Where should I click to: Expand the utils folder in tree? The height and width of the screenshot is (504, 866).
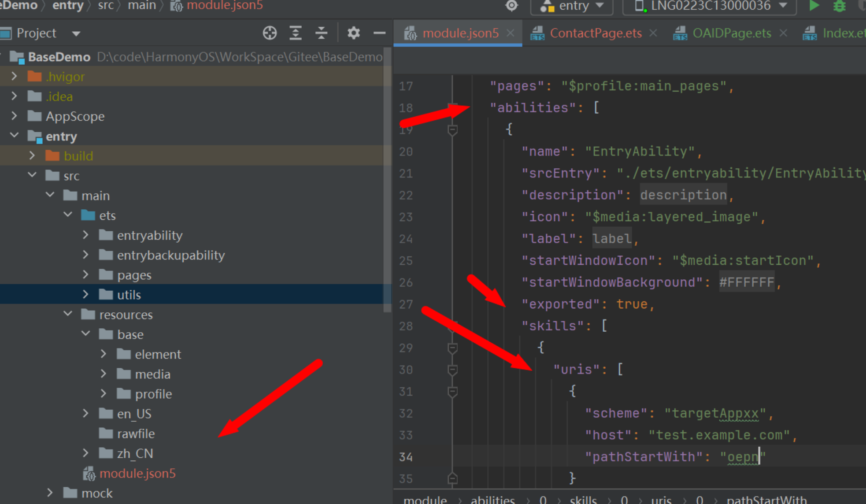pos(86,294)
